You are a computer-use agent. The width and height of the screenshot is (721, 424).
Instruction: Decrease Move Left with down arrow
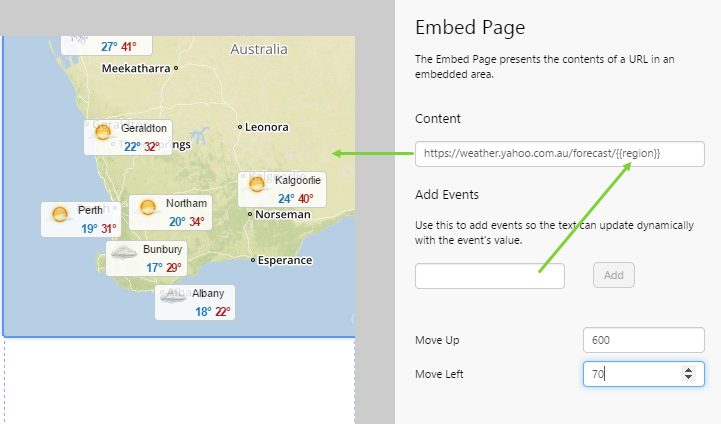(x=687, y=378)
